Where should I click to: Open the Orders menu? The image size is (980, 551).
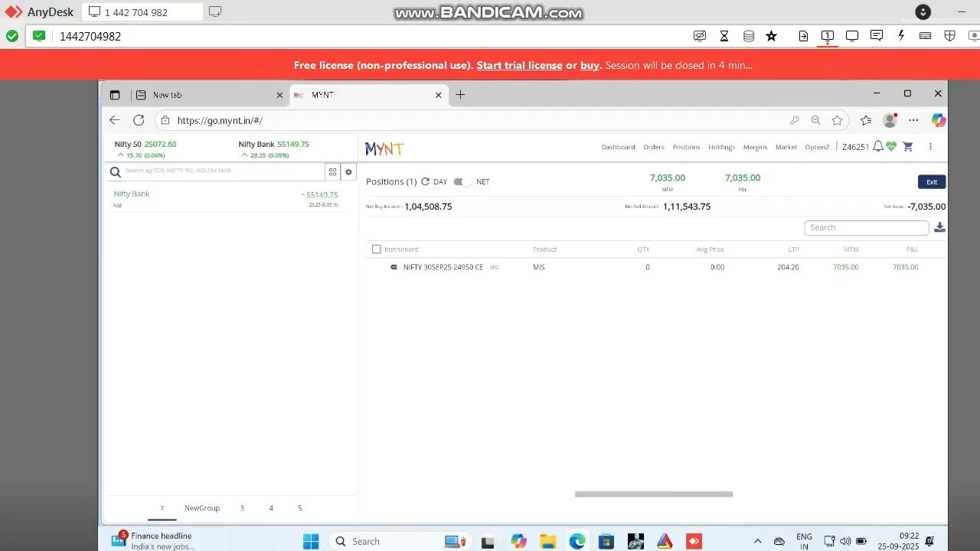[x=654, y=147]
